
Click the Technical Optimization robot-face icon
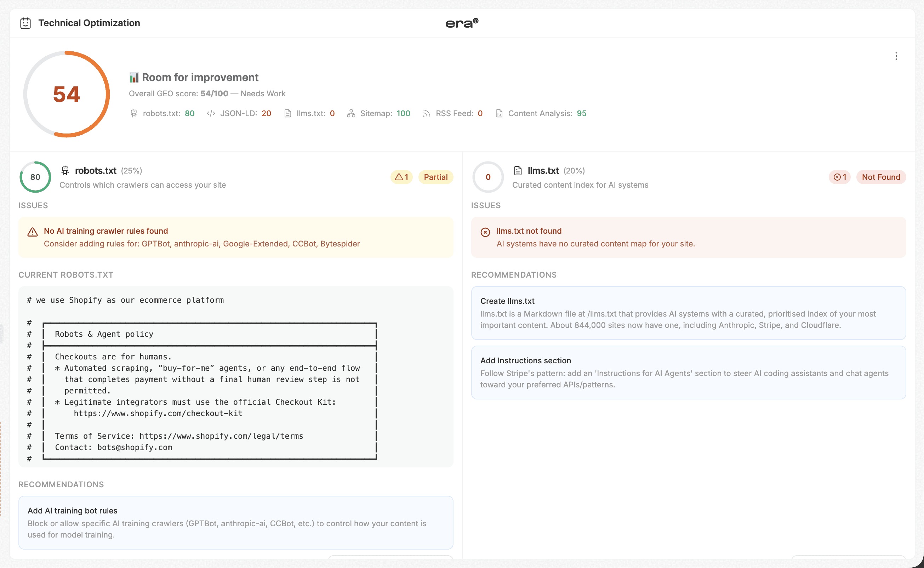pyautogui.click(x=25, y=23)
